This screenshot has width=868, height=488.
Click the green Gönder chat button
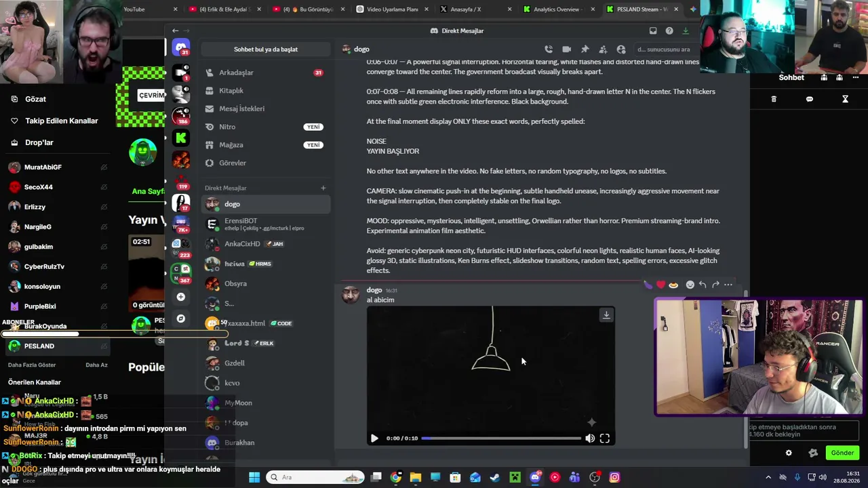pyautogui.click(x=842, y=453)
